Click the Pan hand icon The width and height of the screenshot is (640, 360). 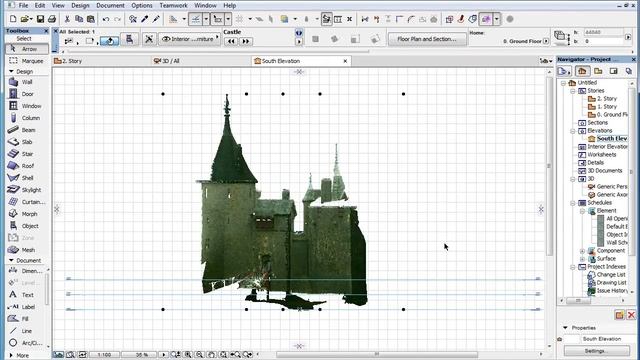click(211, 355)
